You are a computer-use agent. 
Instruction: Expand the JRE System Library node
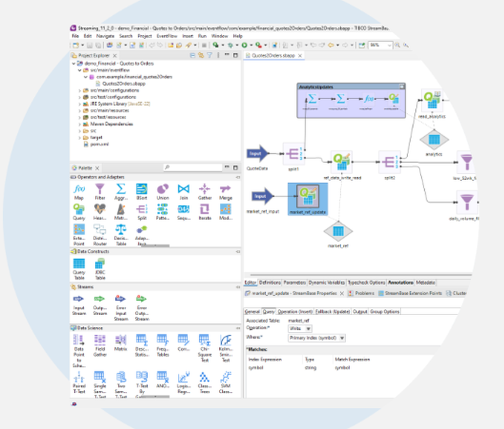80,104
